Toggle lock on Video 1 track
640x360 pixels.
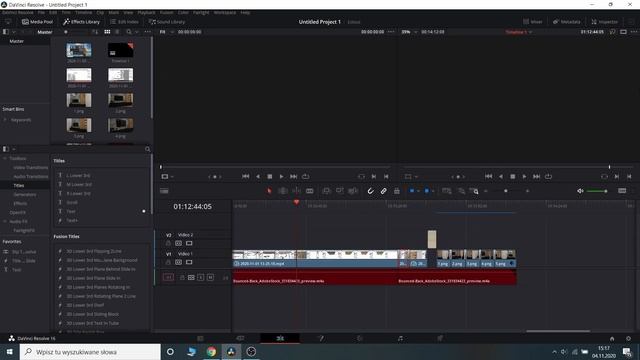coord(168,262)
